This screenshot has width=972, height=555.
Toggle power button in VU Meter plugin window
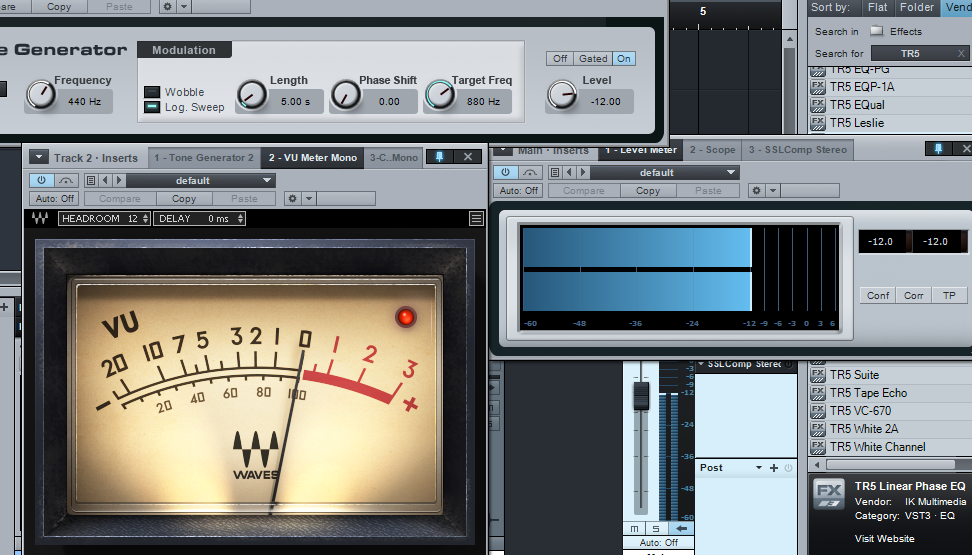(x=41, y=181)
